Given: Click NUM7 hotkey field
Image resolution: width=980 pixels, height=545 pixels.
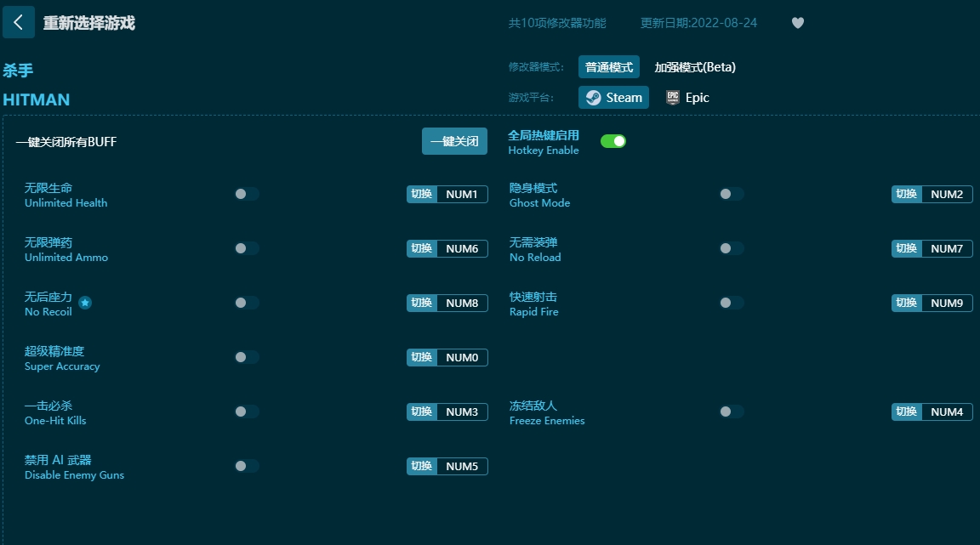Looking at the screenshot, I should tap(947, 249).
